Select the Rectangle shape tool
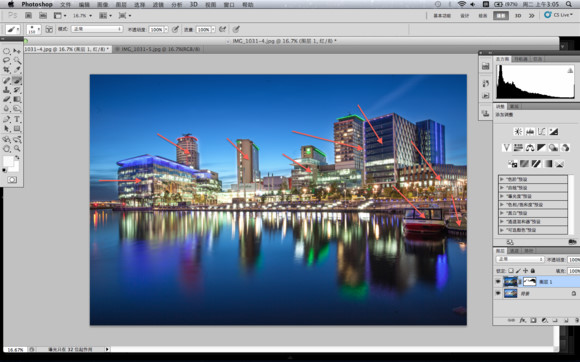Screen dimensions: 580x362 [17, 129]
